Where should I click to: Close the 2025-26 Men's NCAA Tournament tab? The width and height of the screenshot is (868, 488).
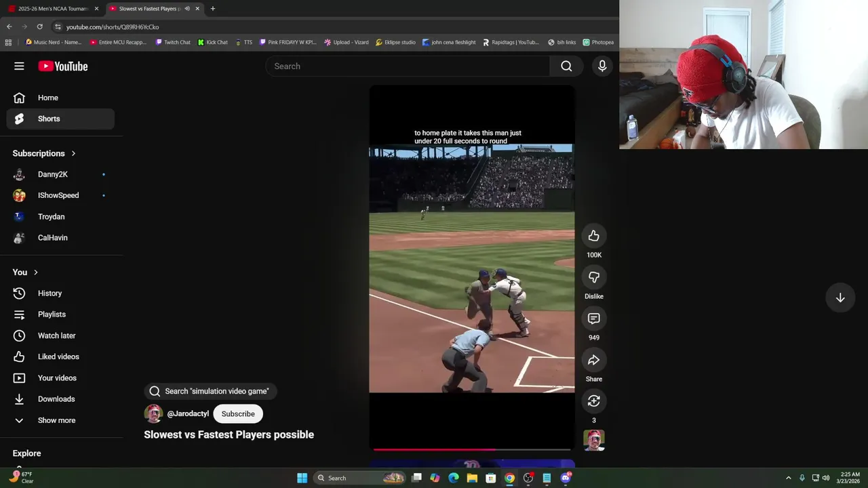coord(96,8)
